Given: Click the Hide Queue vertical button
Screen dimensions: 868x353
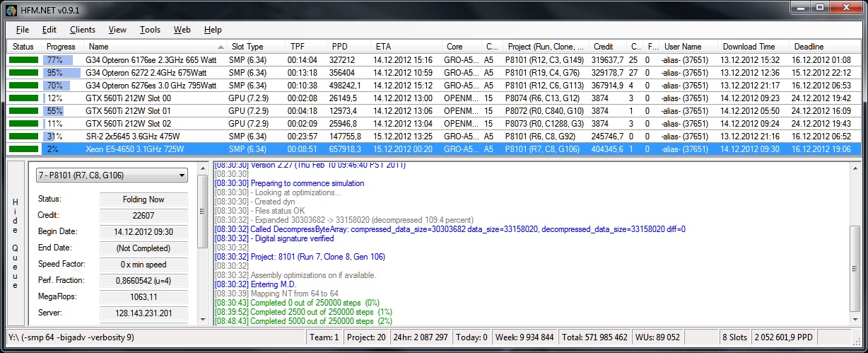Looking at the screenshot, I should click(16, 243).
